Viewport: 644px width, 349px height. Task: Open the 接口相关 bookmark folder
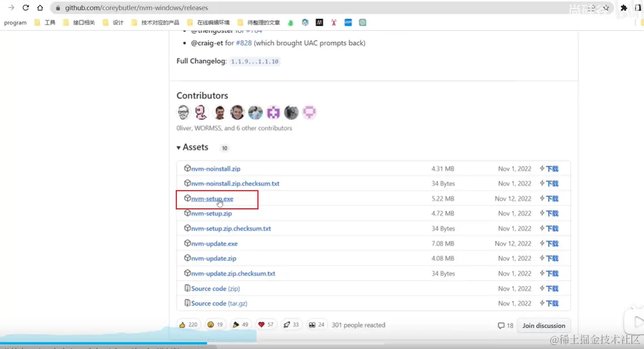tap(79, 23)
